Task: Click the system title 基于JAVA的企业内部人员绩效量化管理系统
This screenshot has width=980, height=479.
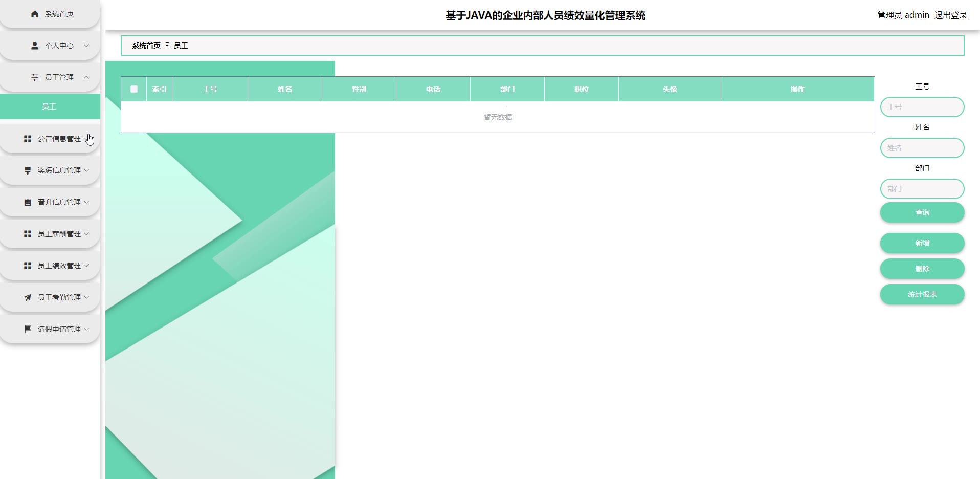Action: click(545, 16)
